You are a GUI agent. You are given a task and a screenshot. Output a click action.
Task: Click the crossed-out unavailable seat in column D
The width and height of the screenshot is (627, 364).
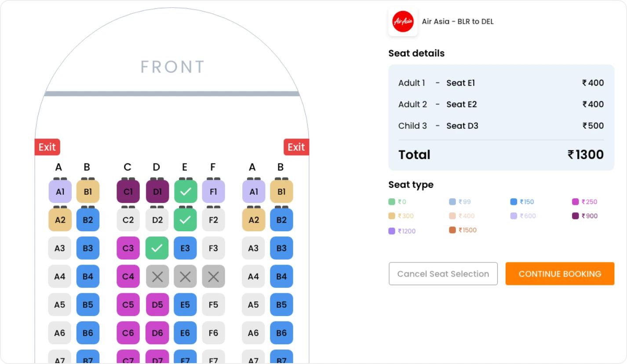coord(157,277)
